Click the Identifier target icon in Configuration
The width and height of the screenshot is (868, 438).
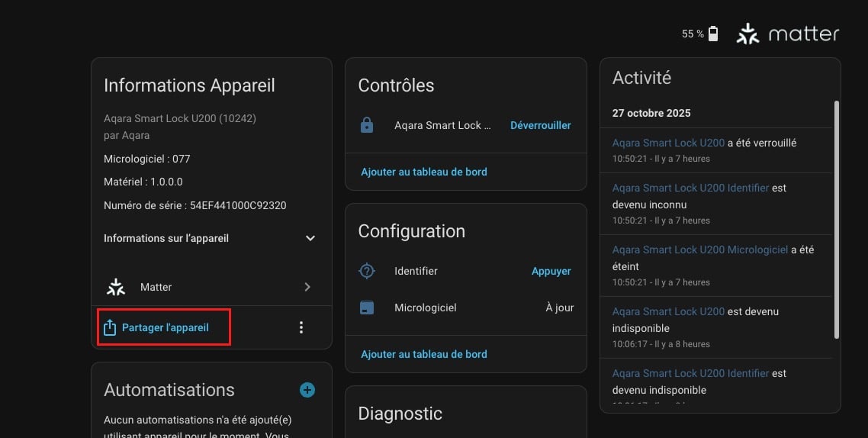click(367, 271)
